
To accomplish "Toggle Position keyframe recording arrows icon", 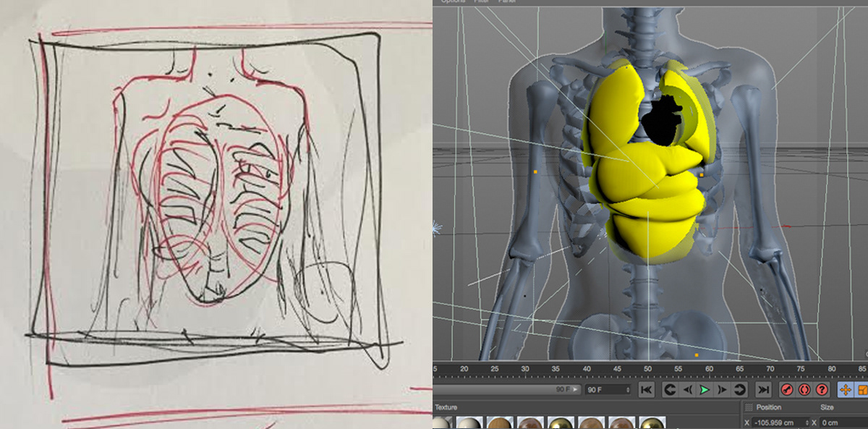I will coord(845,390).
